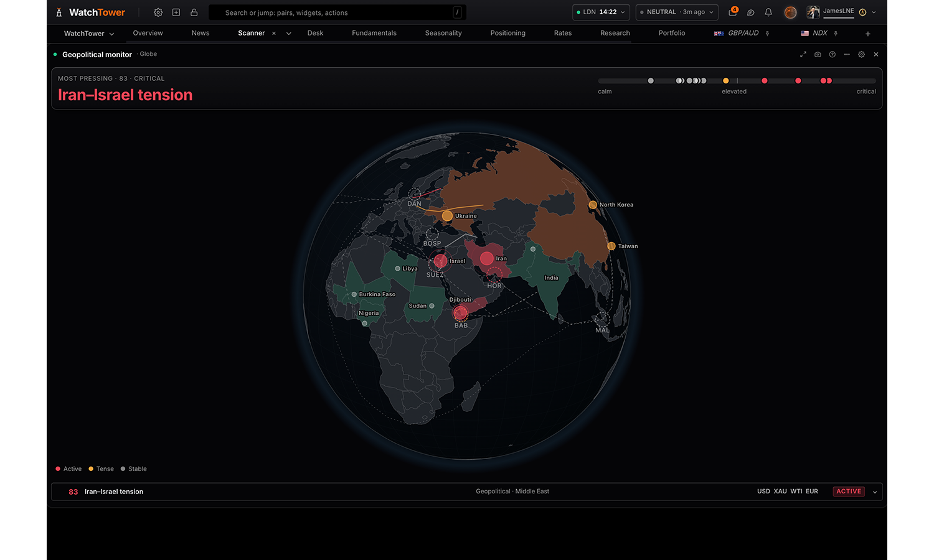Toggle the Tense legend filter

click(101, 469)
